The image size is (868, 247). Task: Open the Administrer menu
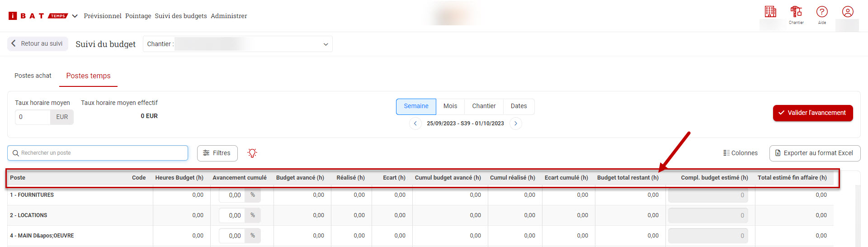click(229, 16)
